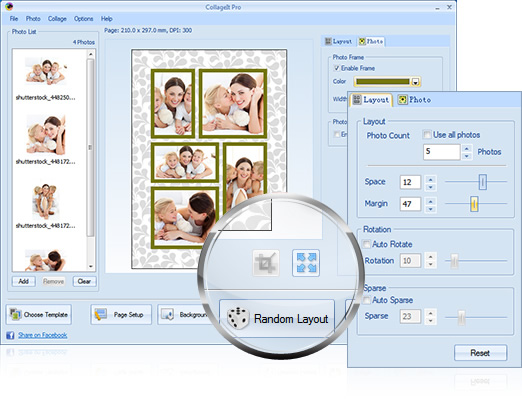Select the third photo list thumbnail
Screen dimensions: 522x399
point(46,201)
